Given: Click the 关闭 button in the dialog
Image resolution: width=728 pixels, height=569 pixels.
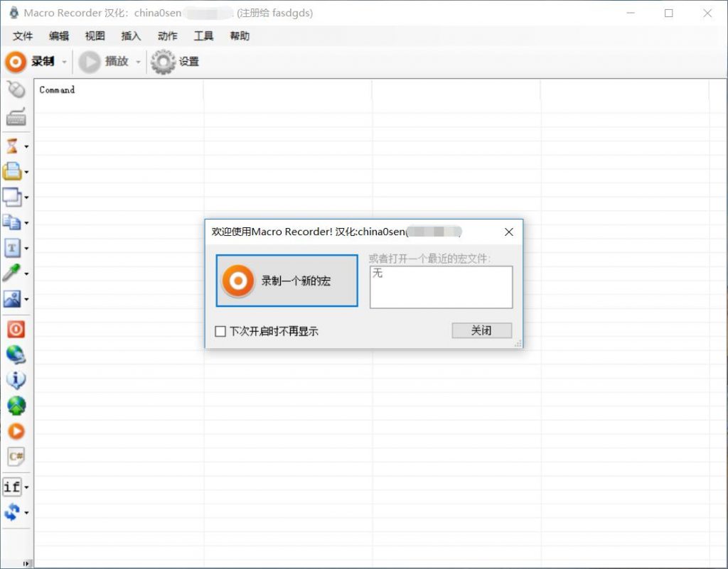Looking at the screenshot, I should 481,330.
